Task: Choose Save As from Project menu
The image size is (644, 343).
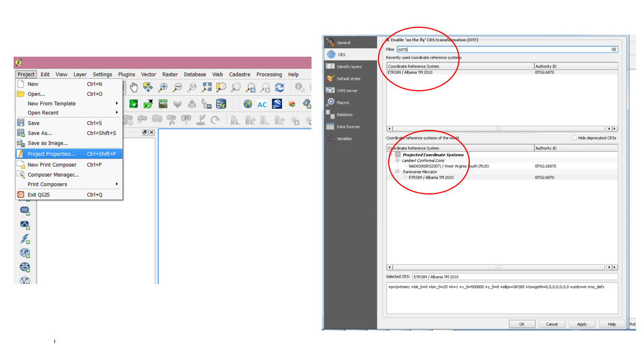Action: pos(69,133)
